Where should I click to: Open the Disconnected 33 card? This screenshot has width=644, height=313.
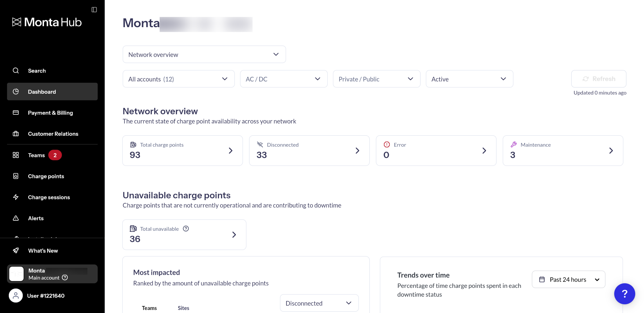pyautogui.click(x=309, y=150)
